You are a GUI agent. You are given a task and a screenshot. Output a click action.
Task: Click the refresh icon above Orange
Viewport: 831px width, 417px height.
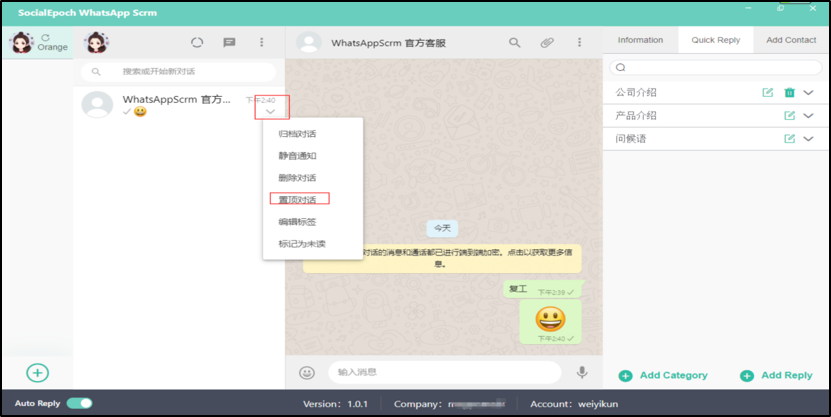(46, 38)
